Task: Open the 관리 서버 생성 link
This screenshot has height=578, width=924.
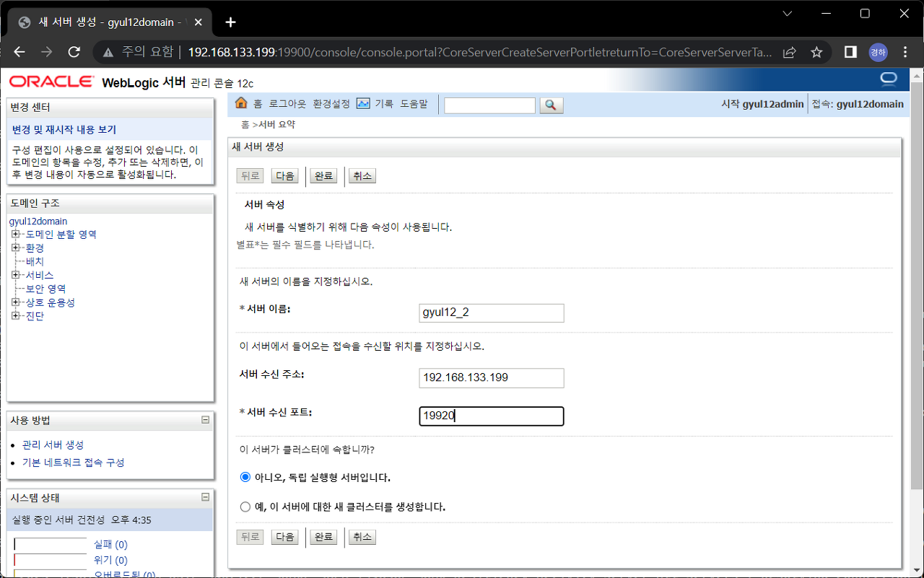Action: pyautogui.click(x=54, y=445)
